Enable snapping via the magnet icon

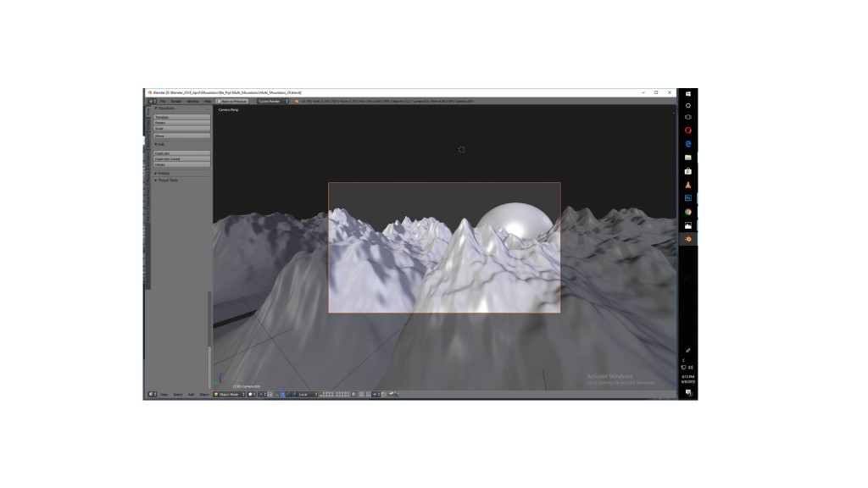pos(360,392)
